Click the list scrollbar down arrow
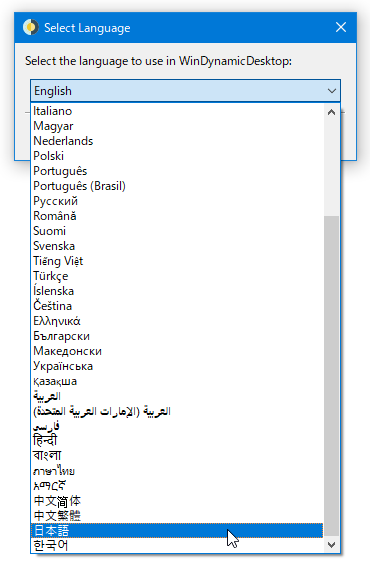 331,544
